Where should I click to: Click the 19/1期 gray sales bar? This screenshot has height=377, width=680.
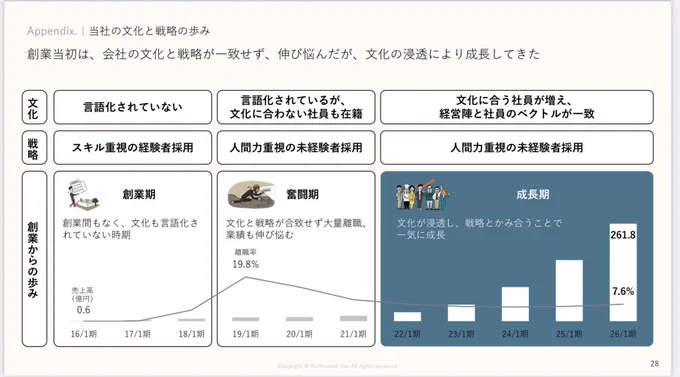[245, 319]
